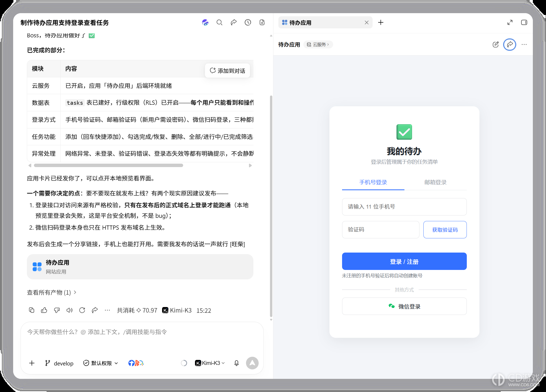Regenerate the reply with the refresh icon
The image size is (546, 392).
pyautogui.click(x=82, y=310)
